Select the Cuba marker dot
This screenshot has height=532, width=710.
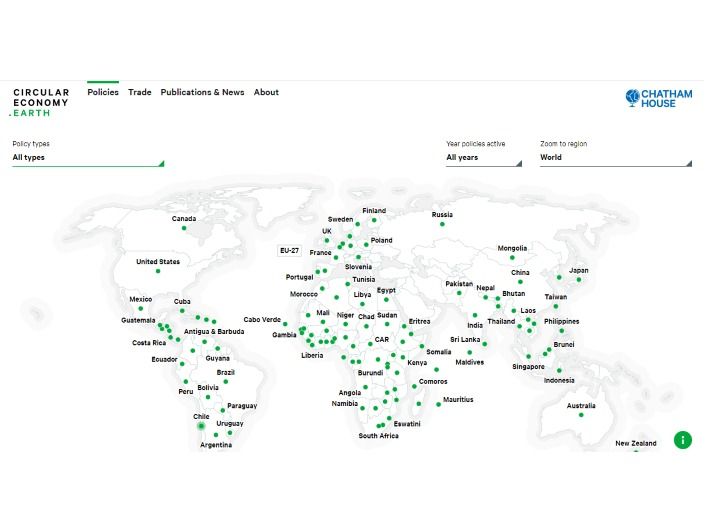pos(183,313)
